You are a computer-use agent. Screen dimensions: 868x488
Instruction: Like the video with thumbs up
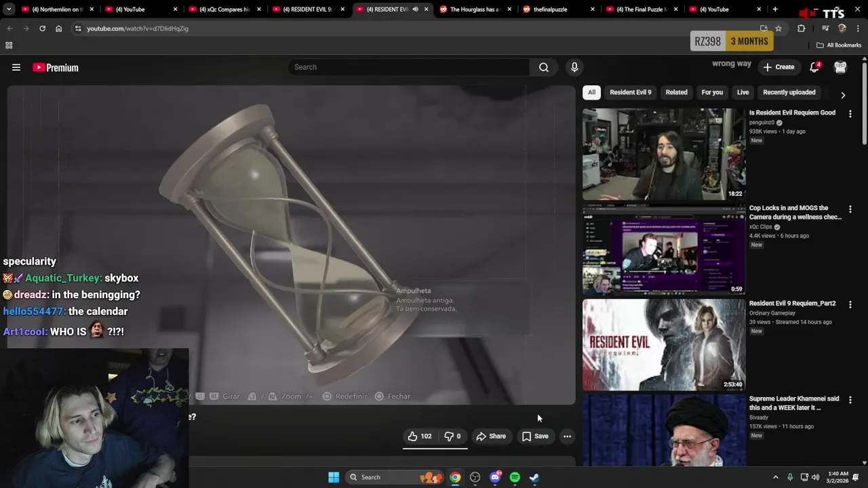tap(419, 436)
